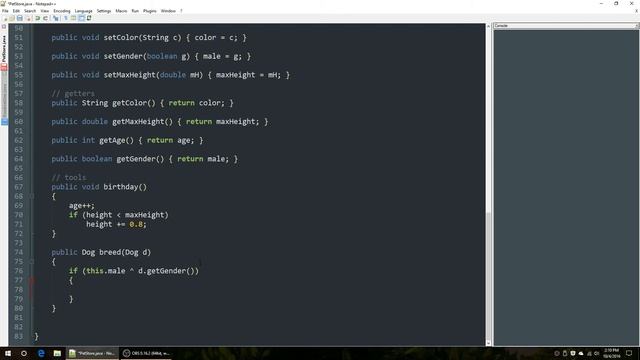Open the Edit menu
Image resolution: width=640 pixels, height=360 pixels.
coord(16,11)
